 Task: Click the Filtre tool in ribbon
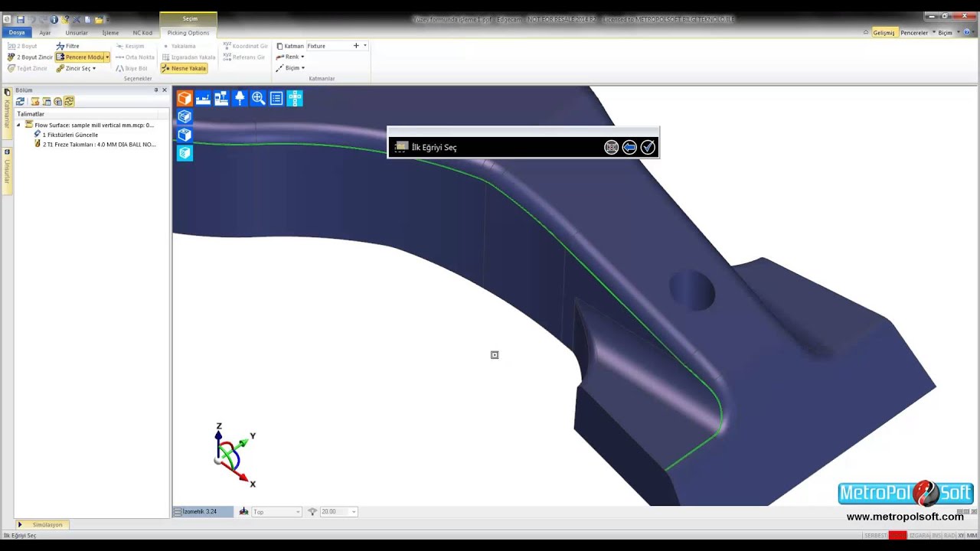(67, 46)
